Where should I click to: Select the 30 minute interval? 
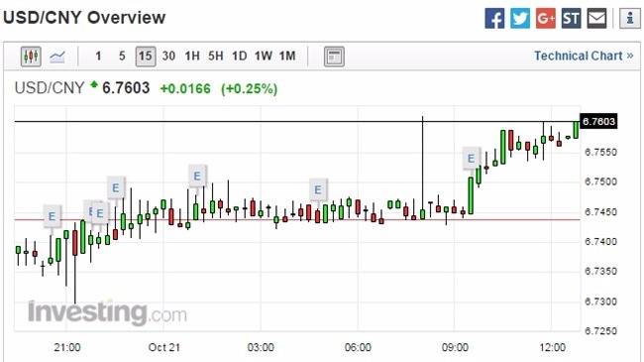(168, 56)
